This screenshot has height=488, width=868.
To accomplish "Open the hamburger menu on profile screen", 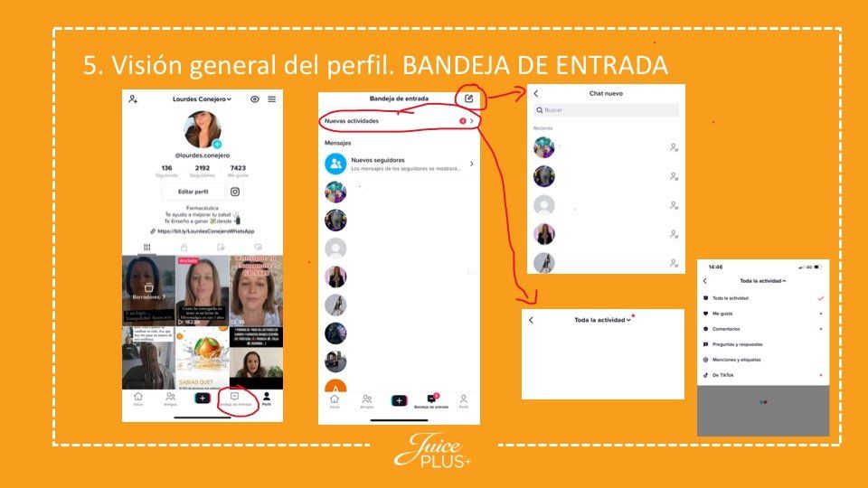I will (x=272, y=99).
